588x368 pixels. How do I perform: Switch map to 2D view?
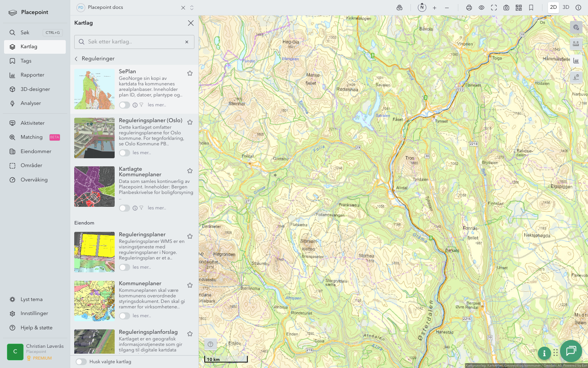[553, 7]
